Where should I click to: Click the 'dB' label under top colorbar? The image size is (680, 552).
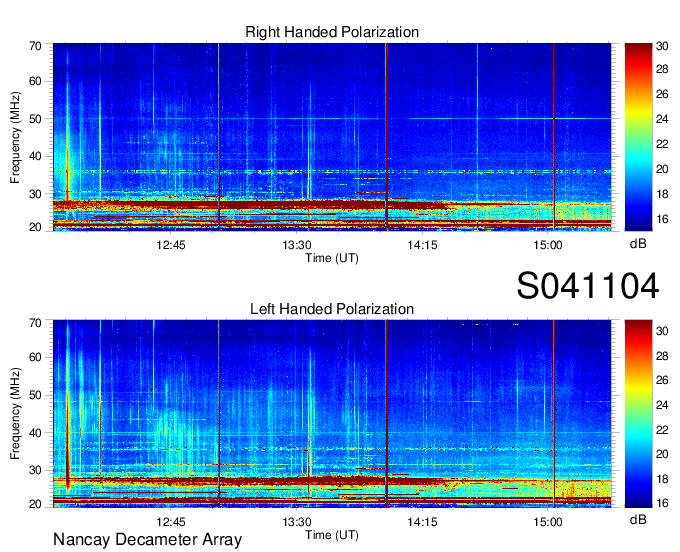coord(638,244)
